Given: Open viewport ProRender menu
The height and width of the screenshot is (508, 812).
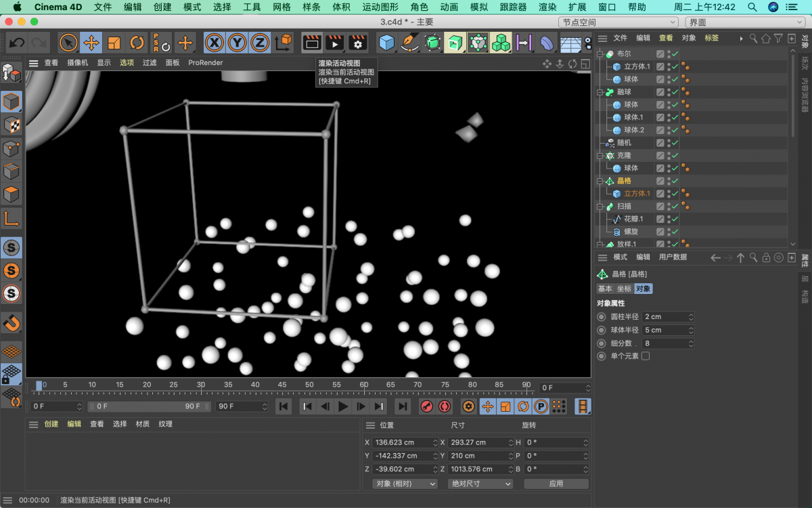Looking at the screenshot, I should [205, 62].
